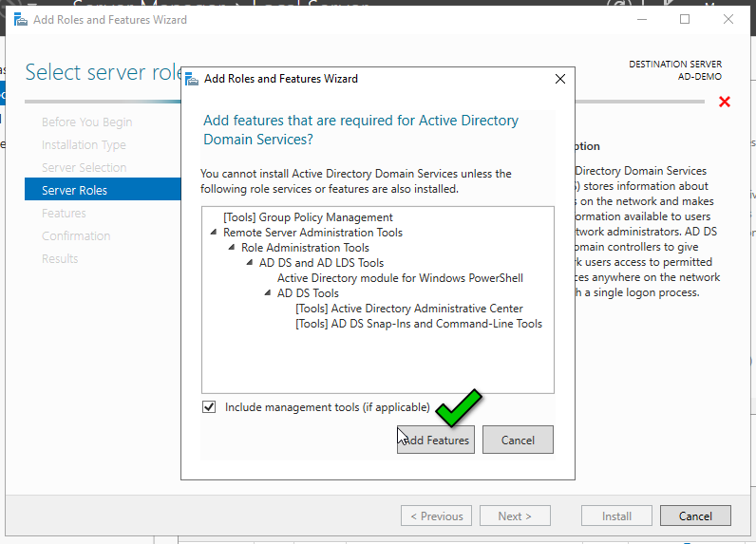
Task: Maximize the main wizard window
Action: click(685, 19)
